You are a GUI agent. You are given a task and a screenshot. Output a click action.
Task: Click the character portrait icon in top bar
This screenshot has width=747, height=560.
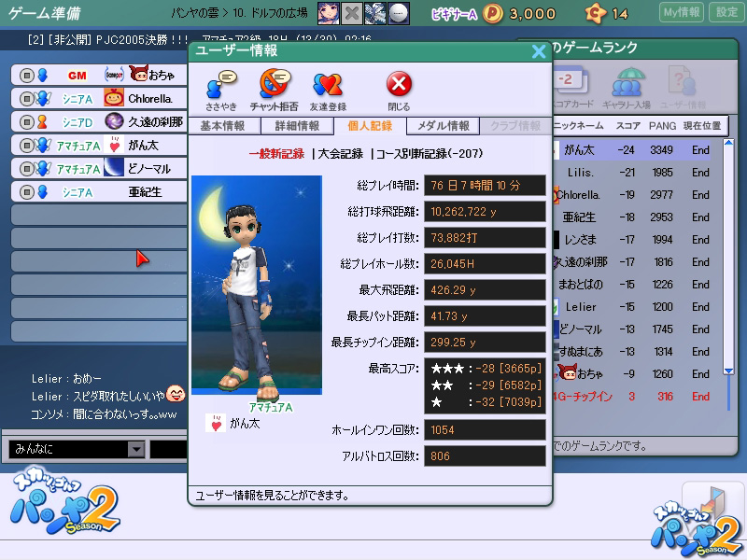pos(329,13)
